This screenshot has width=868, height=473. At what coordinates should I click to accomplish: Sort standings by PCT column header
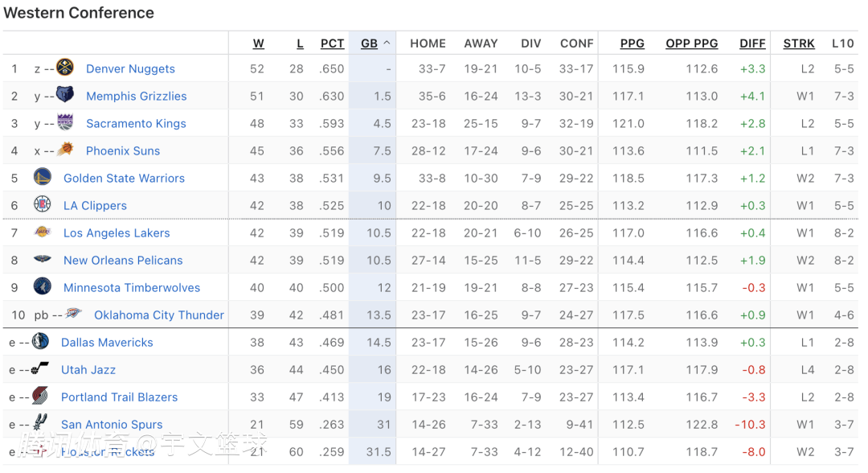click(x=332, y=43)
